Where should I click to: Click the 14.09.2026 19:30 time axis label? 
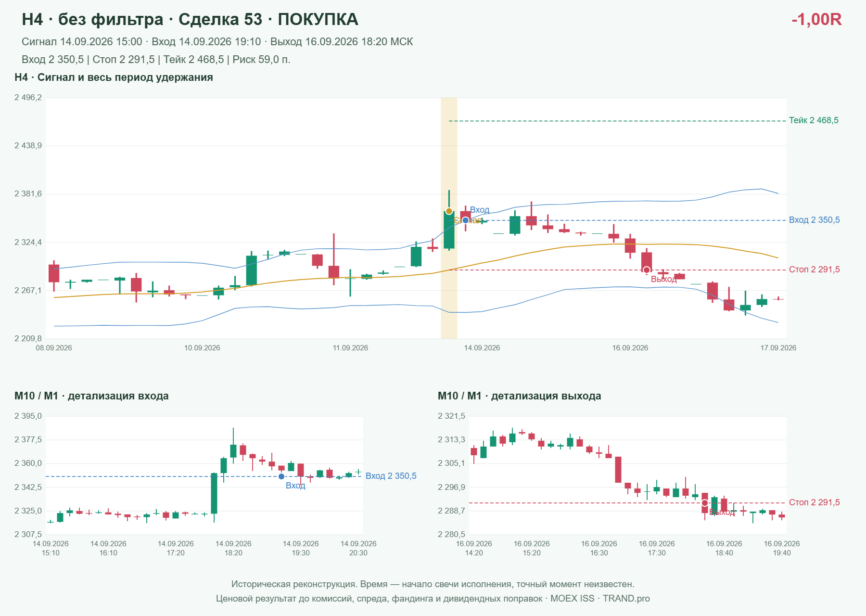[301, 548]
